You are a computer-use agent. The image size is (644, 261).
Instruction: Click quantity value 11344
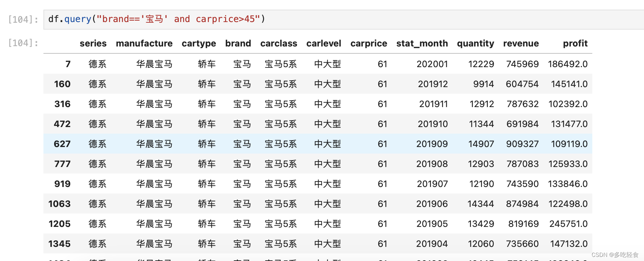(481, 124)
